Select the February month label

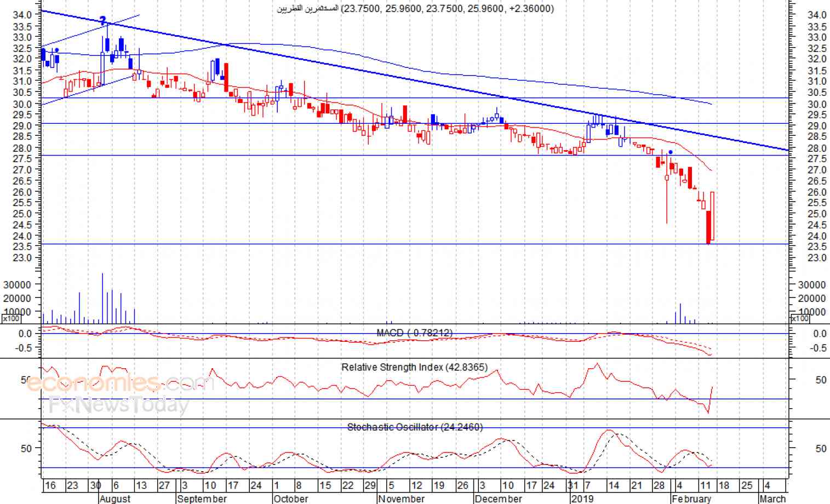691,499
